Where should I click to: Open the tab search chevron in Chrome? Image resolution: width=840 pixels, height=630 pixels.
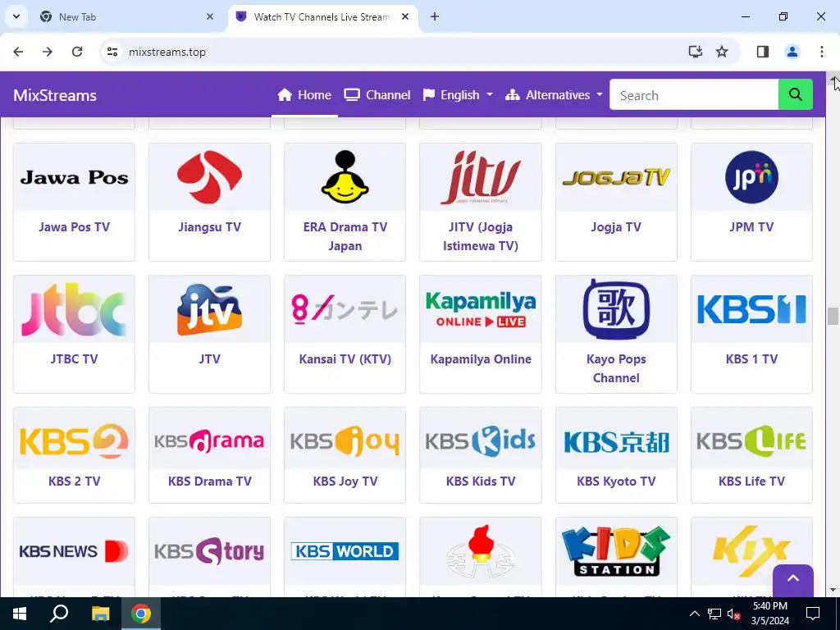click(x=16, y=16)
